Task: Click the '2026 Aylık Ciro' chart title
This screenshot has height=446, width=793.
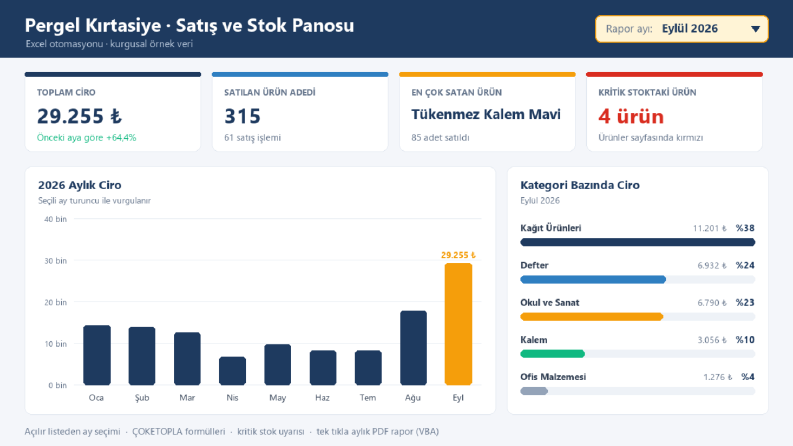Action: coord(79,185)
